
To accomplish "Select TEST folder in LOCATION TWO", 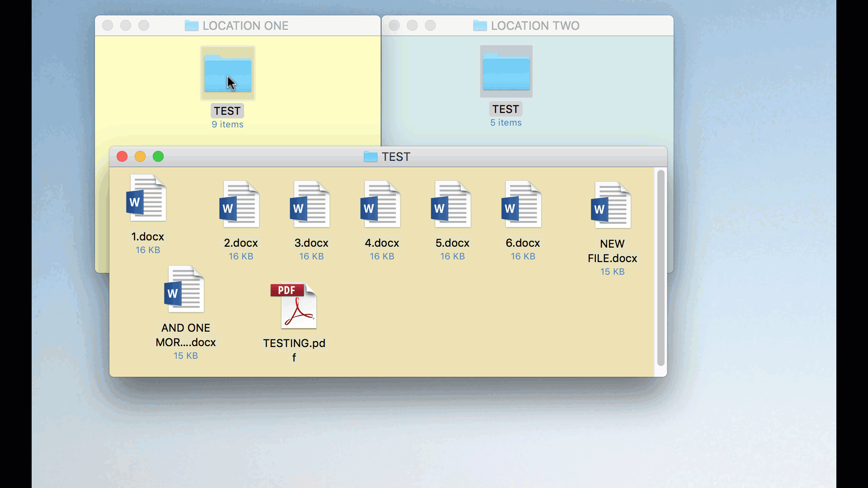I will (x=506, y=71).
